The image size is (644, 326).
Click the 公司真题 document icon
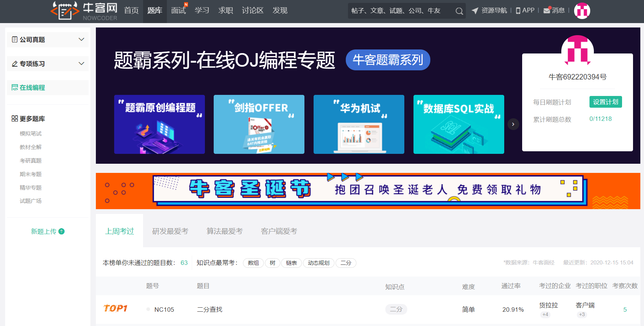15,39
